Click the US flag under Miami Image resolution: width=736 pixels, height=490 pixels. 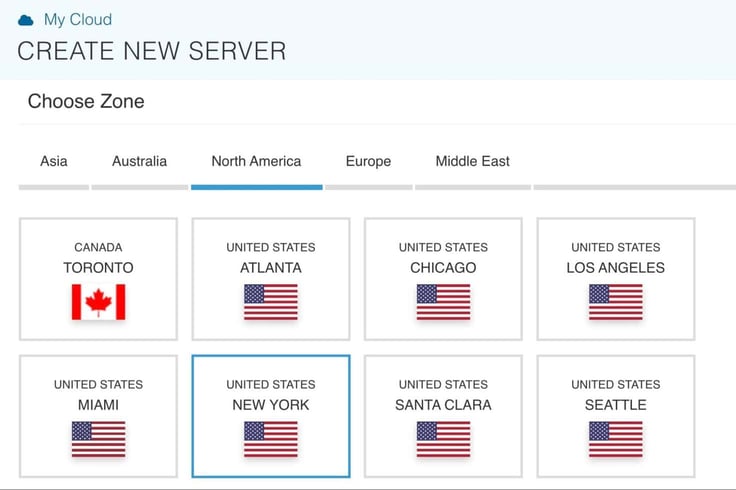click(99, 439)
